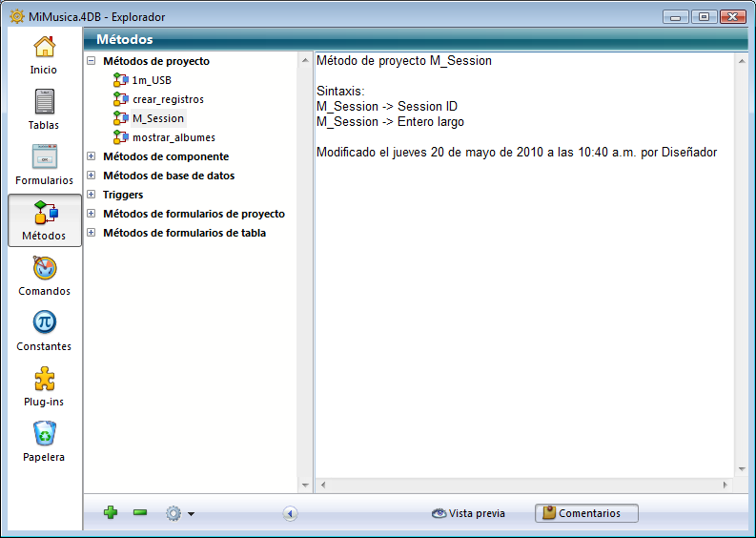Click the blue round back arrow button
Viewport: 756px width, 538px height.
(290, 513)
